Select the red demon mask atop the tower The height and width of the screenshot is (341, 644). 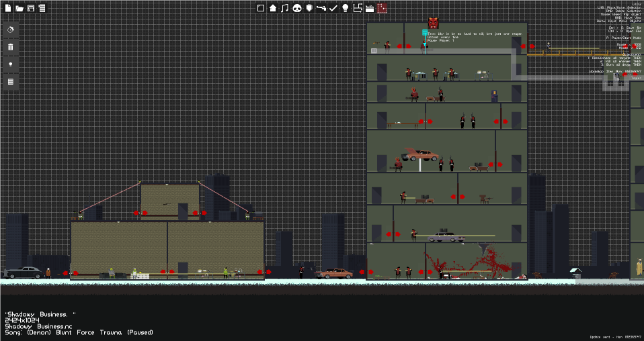pos(433,23)
